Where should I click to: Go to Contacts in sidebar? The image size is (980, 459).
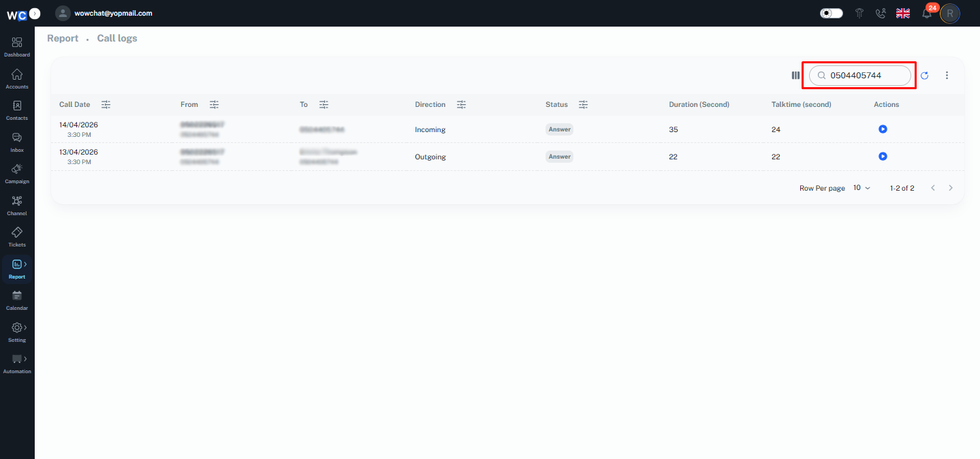point(17,110)
